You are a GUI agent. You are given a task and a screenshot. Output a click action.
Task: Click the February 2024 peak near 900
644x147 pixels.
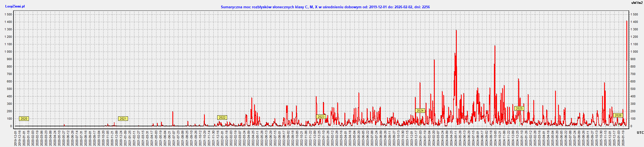(x=434, y=60)
